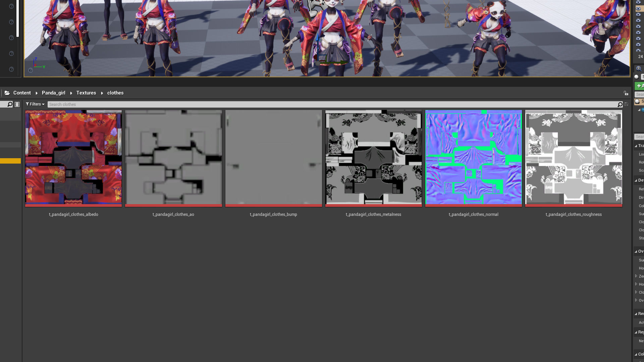
Task: Navigate to Content breadcrumb root
Action: [22, 93]
